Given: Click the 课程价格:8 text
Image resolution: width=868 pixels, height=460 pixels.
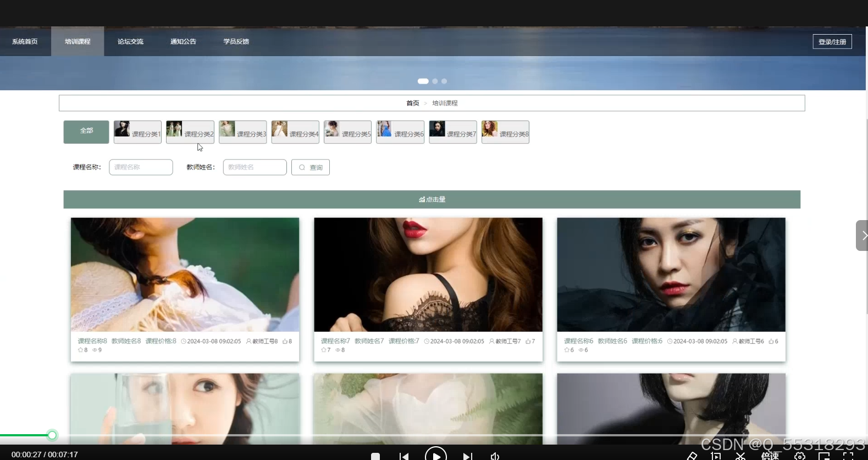Looking at the screenshot, I should (x=161, y=341).
